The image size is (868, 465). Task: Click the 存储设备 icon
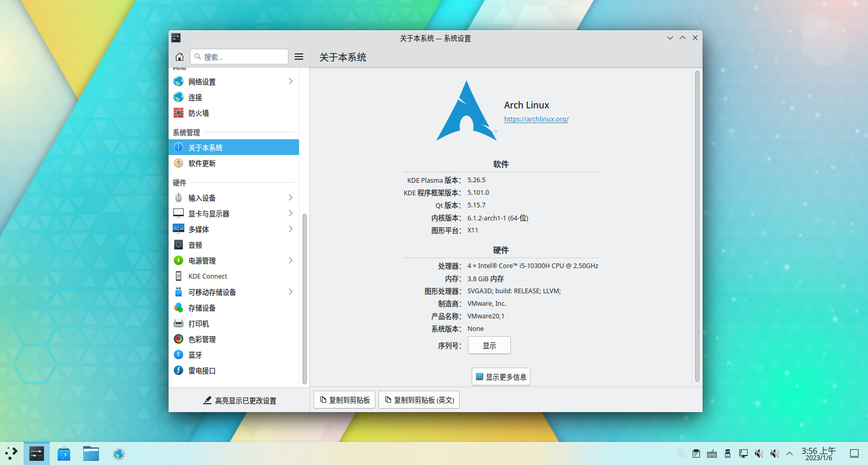click(x=179, y=308)
